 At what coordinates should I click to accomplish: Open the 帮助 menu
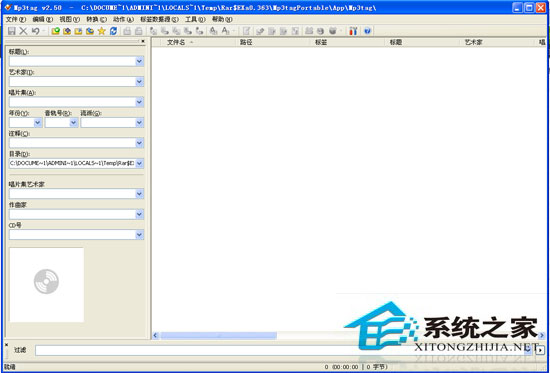click(222, 19)
